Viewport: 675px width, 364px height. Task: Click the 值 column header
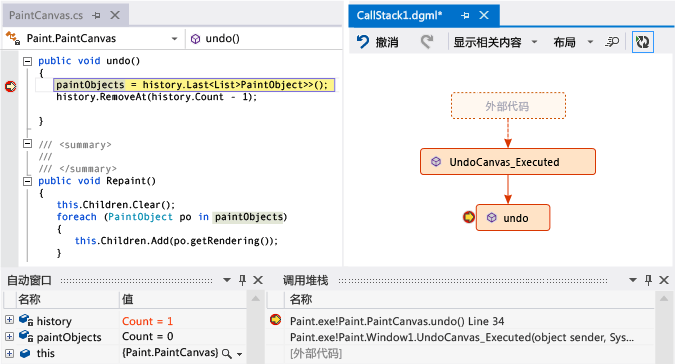[128, 299]
